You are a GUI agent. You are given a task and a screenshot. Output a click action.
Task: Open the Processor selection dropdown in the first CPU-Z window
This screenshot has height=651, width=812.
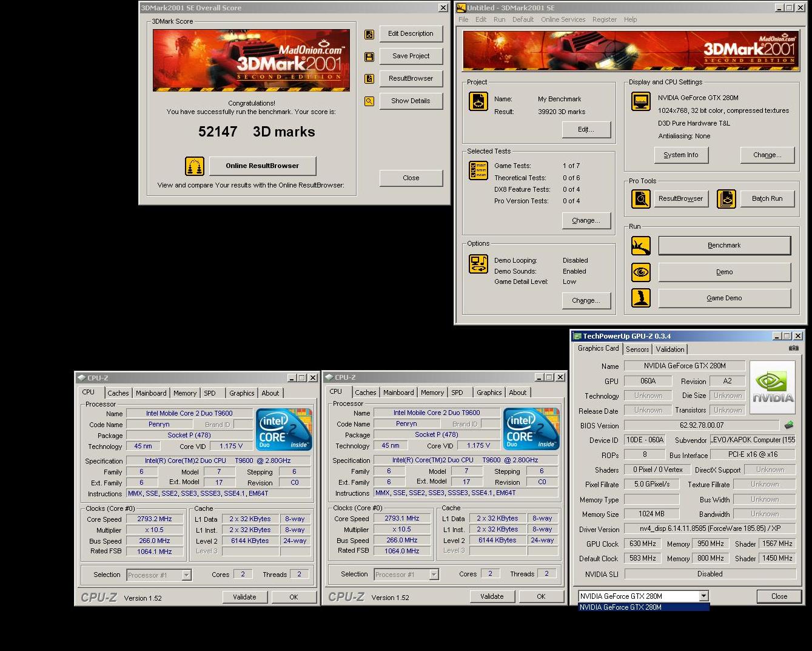click(x=187, y=575)
